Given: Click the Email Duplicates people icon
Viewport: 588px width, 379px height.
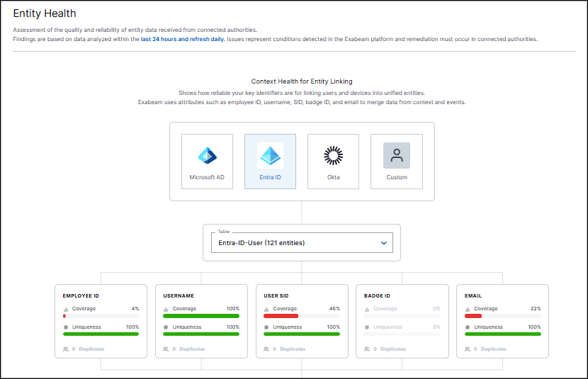Looking at the screenshot, I should tap(468, 349).
